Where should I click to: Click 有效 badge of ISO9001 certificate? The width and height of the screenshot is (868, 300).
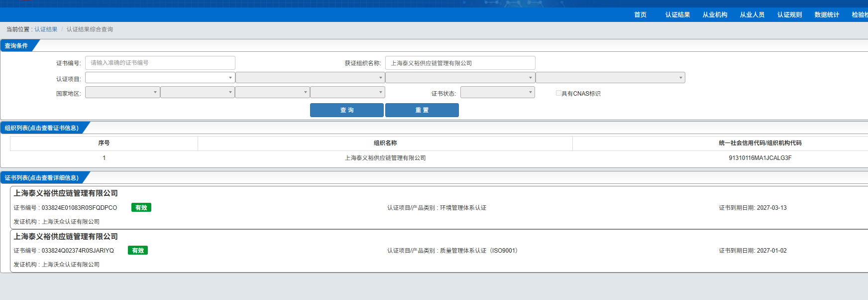[138, 251]
